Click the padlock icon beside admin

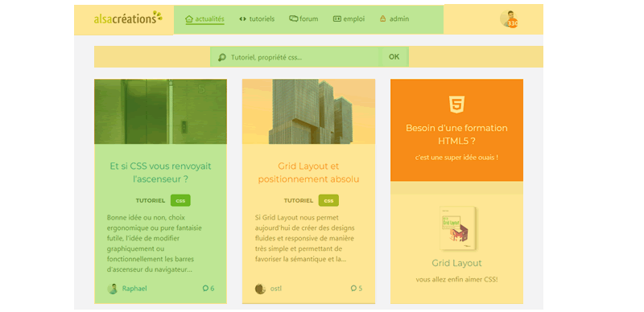383,18
